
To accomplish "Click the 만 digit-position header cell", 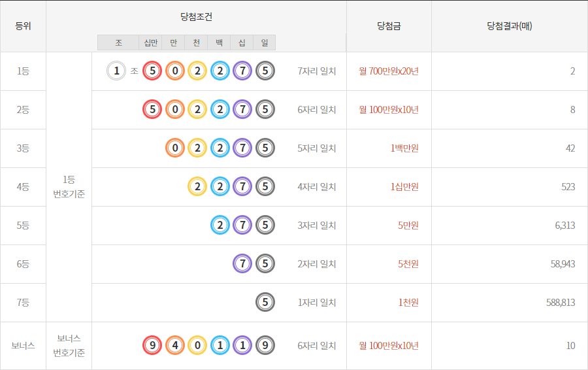I will tap(173, 42).
